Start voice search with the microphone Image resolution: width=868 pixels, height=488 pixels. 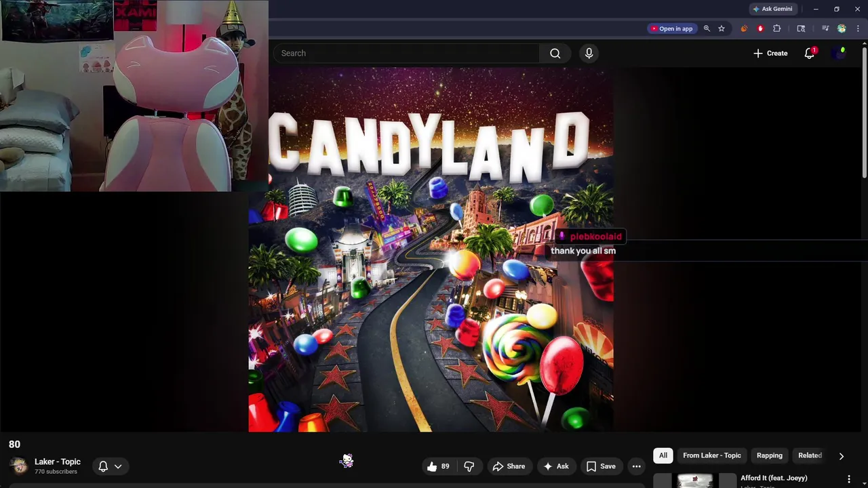click(589, 53)
